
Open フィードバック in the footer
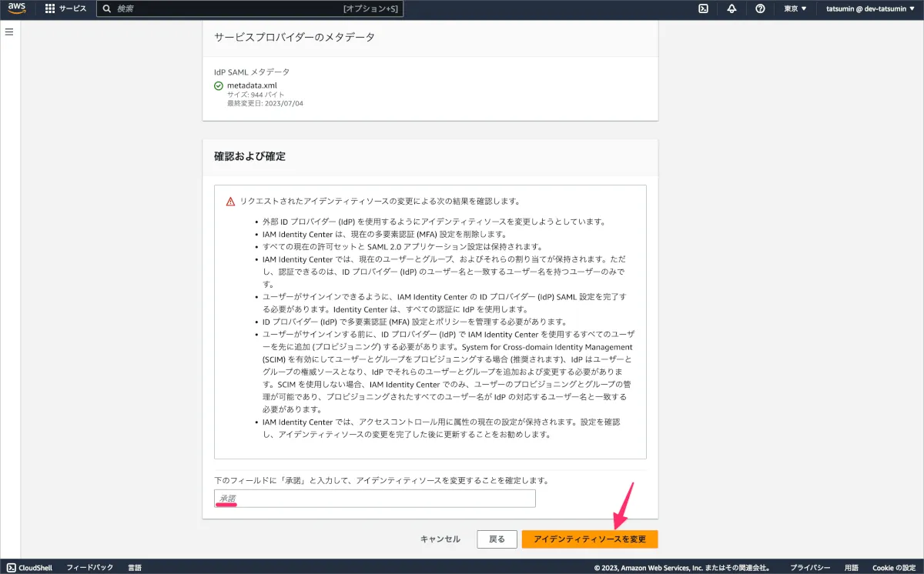90,567
